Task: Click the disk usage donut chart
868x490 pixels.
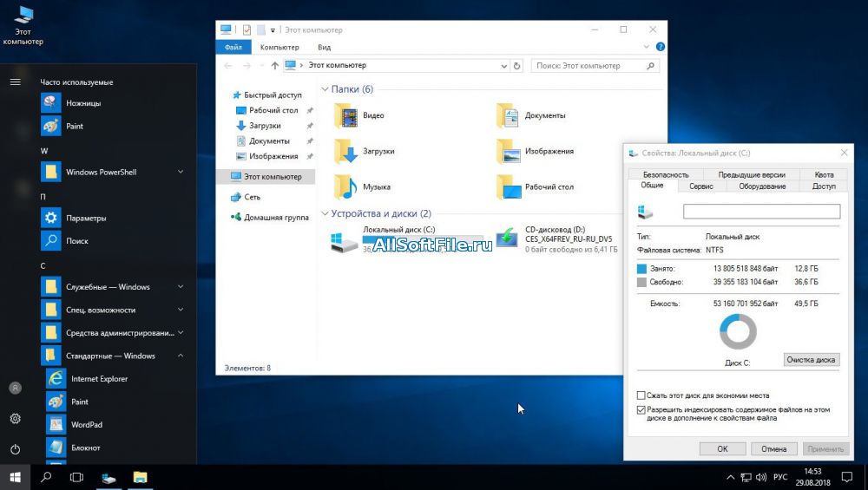Action: coord(738,332)
